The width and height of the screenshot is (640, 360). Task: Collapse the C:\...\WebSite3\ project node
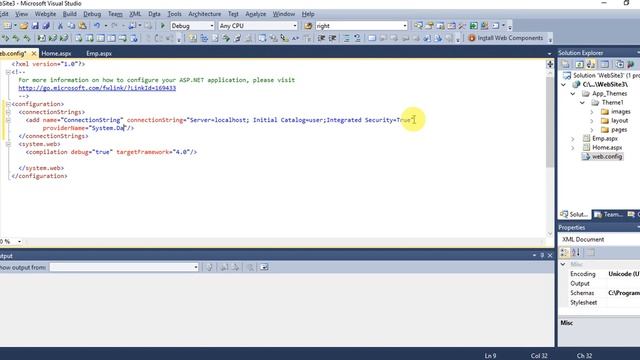click(x=564, y=84)
